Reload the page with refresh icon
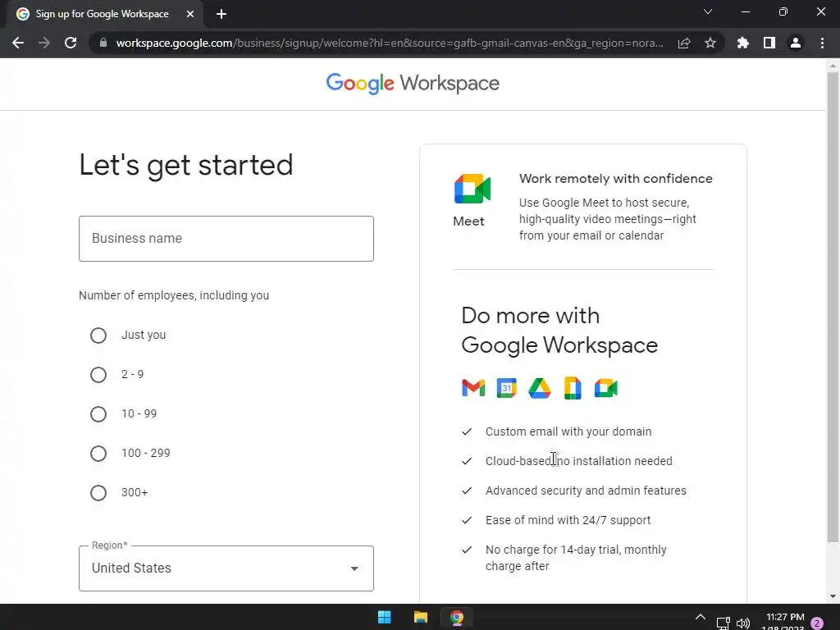Image resolution: width=840 pixels, height=630 pixels. pyautogui.click(x=71, y=43)
